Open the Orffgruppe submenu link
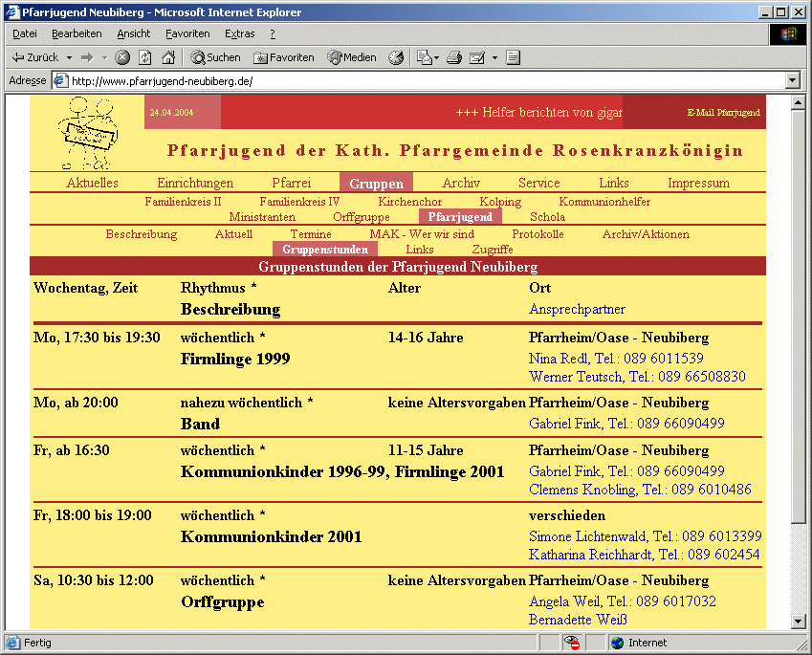The image size is (812, 655). click(x=362, y=217)
